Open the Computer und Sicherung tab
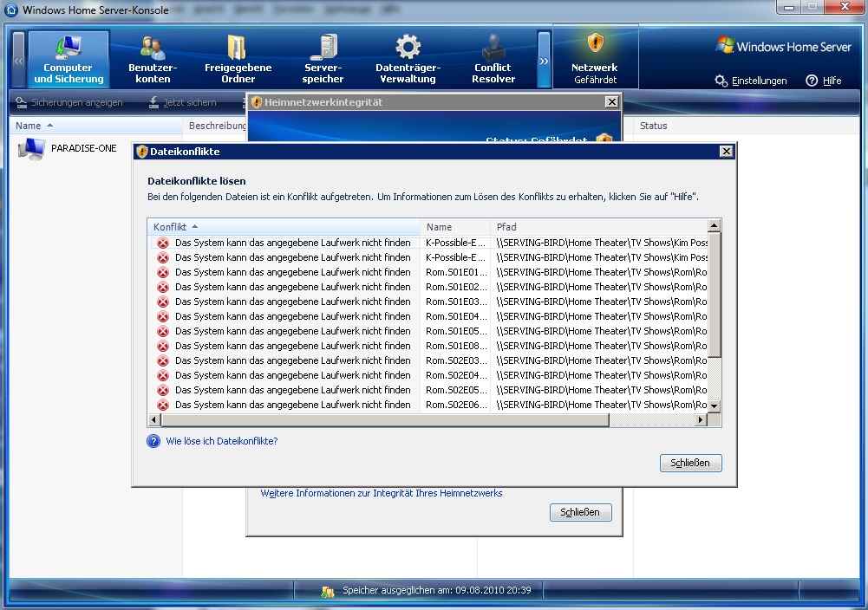The width and height of the screenshot is (868, 610). (69, 59)
